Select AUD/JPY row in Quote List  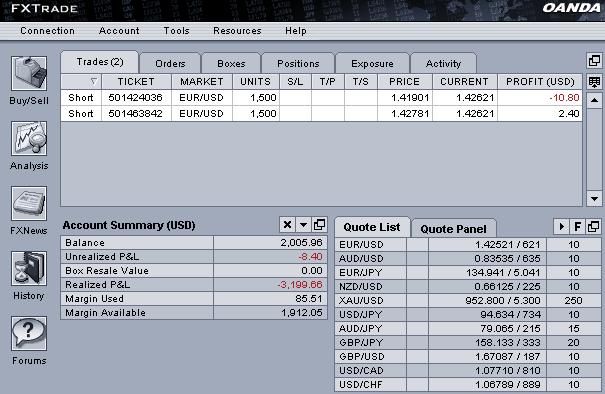[468, 328]
